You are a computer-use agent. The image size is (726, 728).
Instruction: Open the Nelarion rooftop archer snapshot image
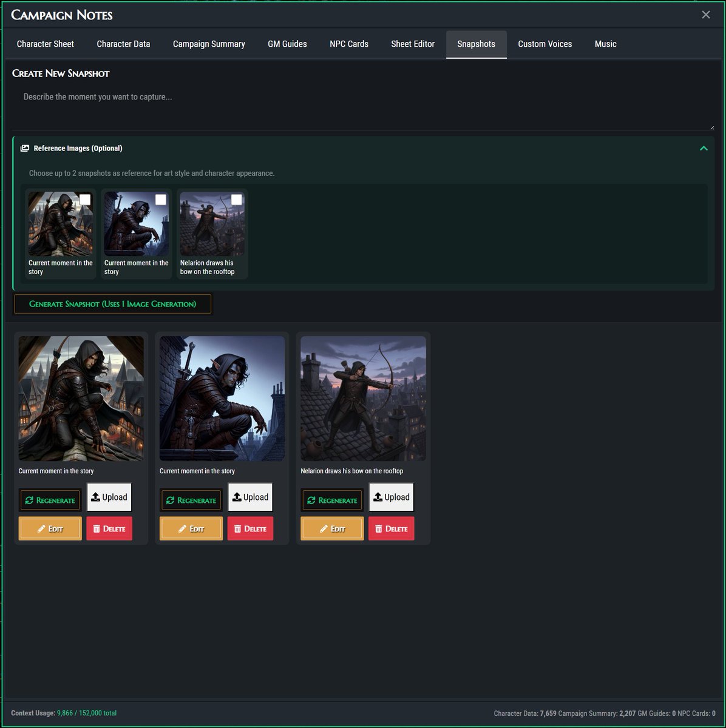[363, 399]
